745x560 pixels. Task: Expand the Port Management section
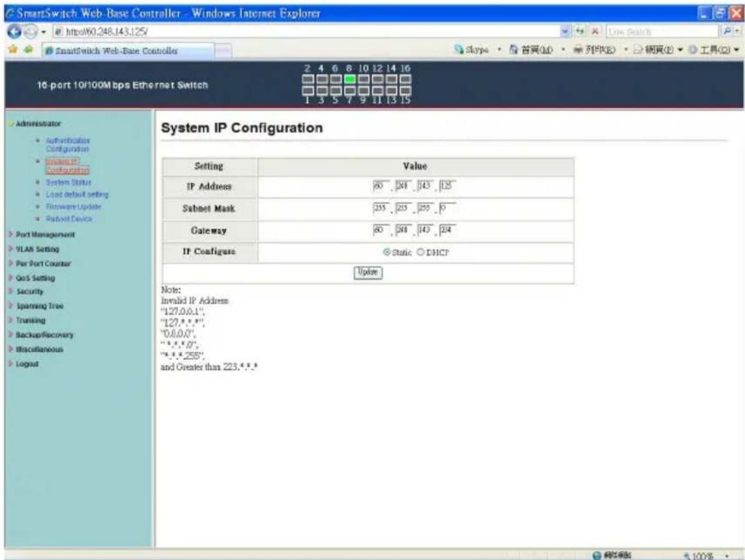[x=42, y=235]
